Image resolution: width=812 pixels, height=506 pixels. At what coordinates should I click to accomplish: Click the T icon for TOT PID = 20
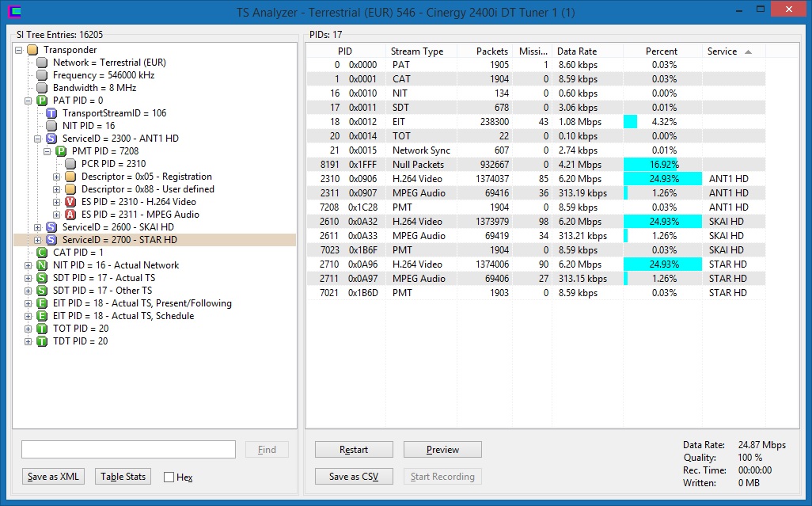42,329
